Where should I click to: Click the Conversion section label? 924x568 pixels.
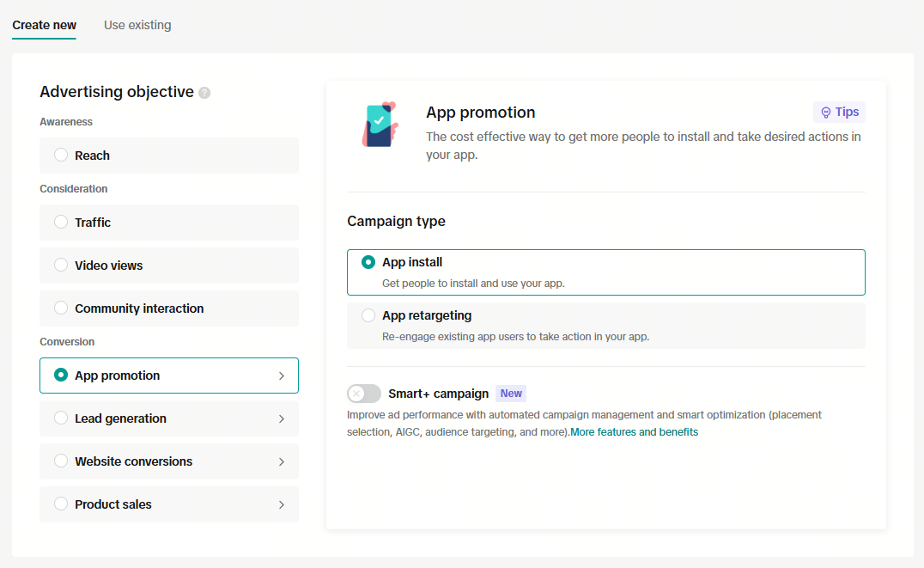click(67, 341)
